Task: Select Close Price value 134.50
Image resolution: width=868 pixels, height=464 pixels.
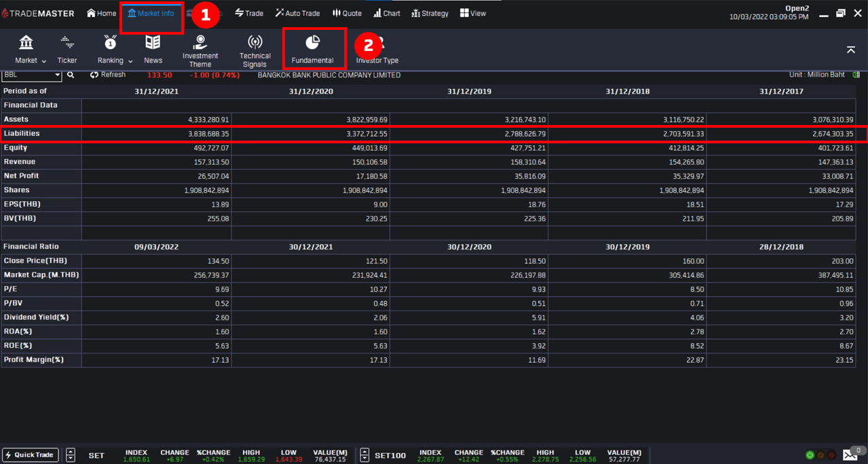Action: click(x=218, y=261)
